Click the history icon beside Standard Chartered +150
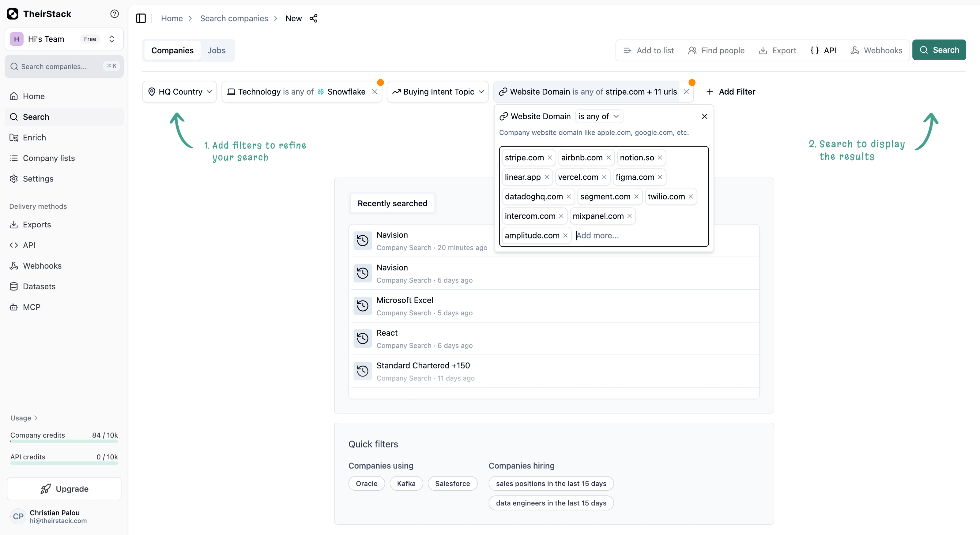This screenshot has height=535, width=980. coord(363,371)
